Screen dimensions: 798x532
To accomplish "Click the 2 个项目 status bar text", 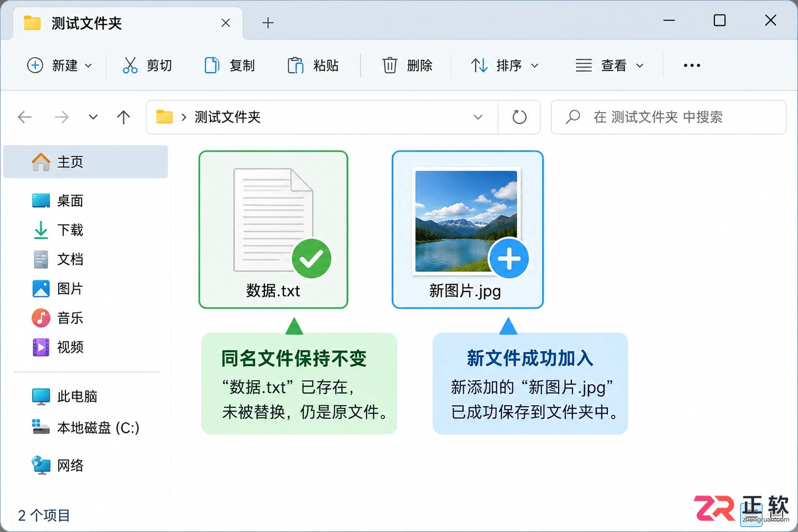I will pos(44,515).
